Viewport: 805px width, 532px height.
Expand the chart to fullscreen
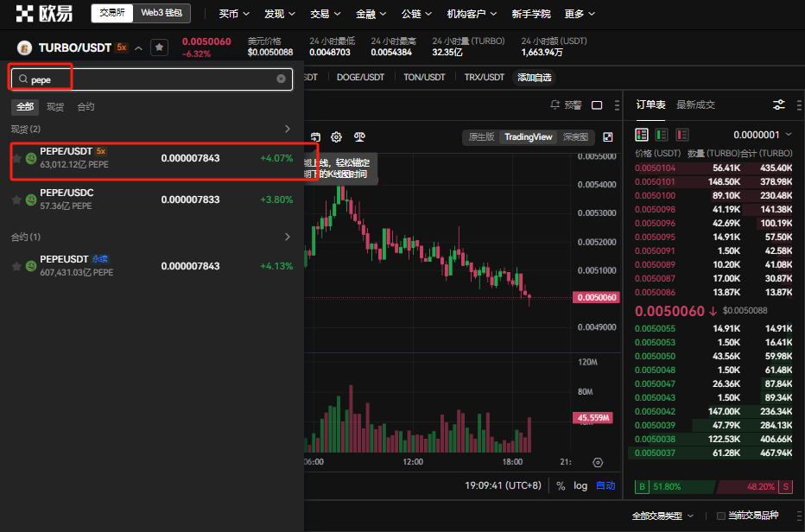pyautogui.click(x=608, y=136)
